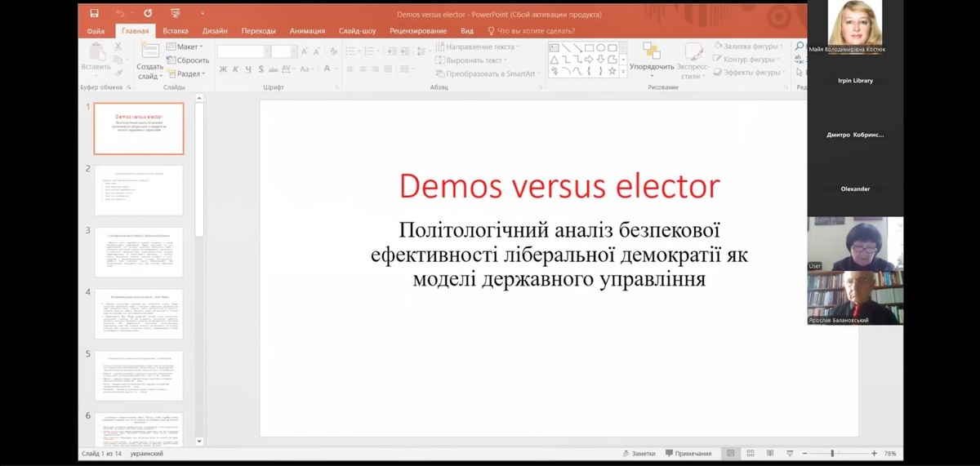
Task: Click the Redo/Repeat icon in the title bar
Action: point(148,14)
